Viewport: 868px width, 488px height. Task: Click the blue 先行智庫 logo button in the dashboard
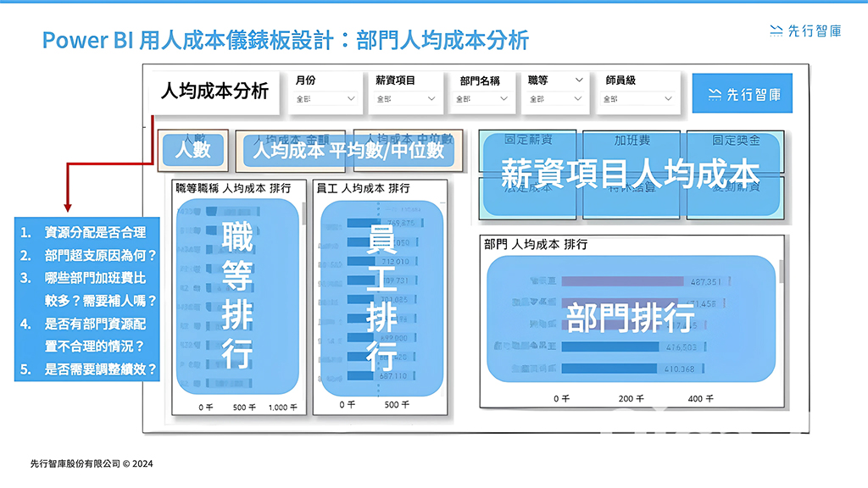click(743, 93)
